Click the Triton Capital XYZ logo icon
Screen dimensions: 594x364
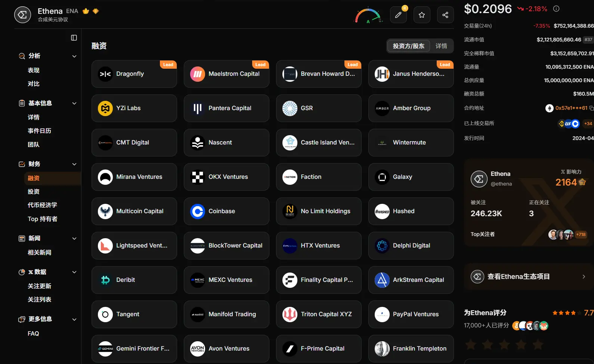tap(290, 314)
